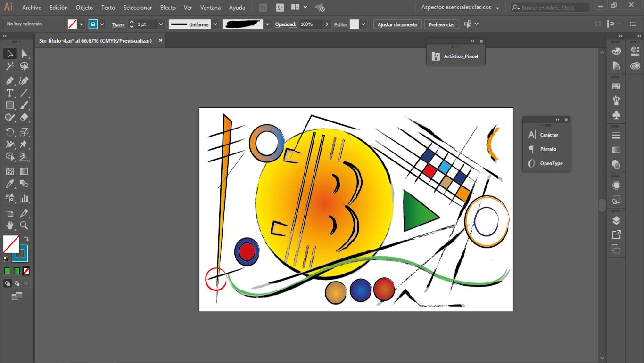Toggle the Normal drawing mode

7,283
